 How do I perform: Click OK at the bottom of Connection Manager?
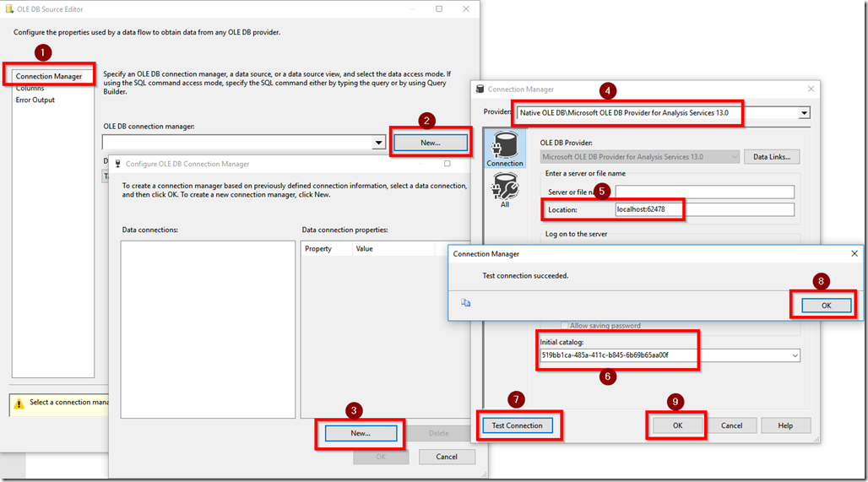tap(677, 425)
